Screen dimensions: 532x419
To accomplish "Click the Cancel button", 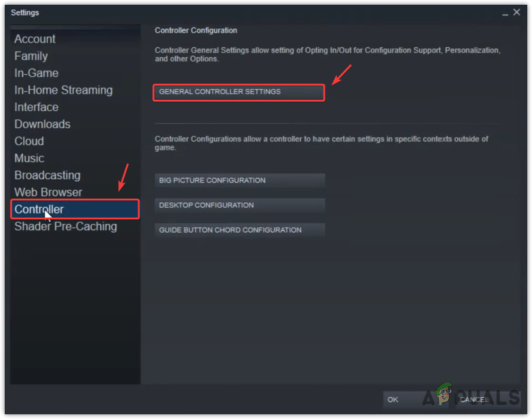I will click(488, 400).
